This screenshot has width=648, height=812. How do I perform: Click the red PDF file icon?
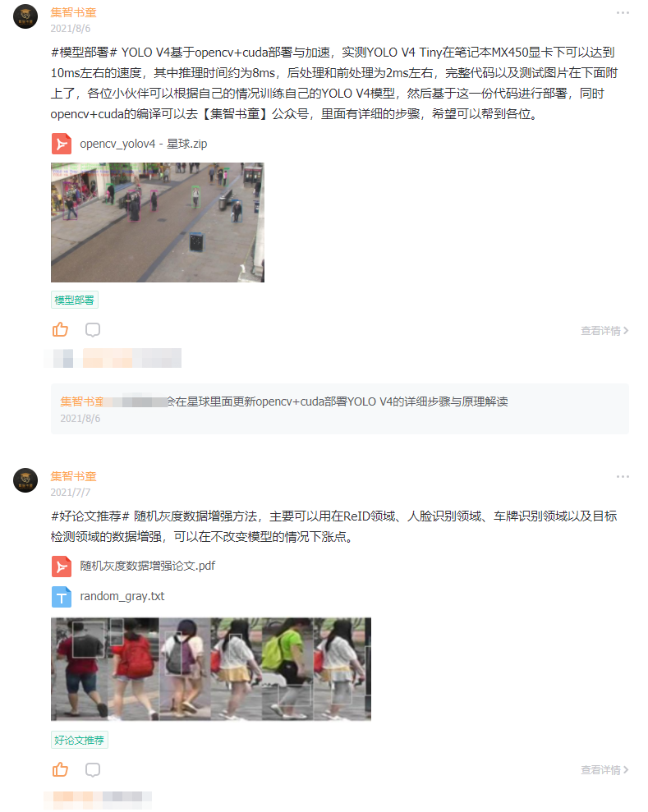coord(62,566)
